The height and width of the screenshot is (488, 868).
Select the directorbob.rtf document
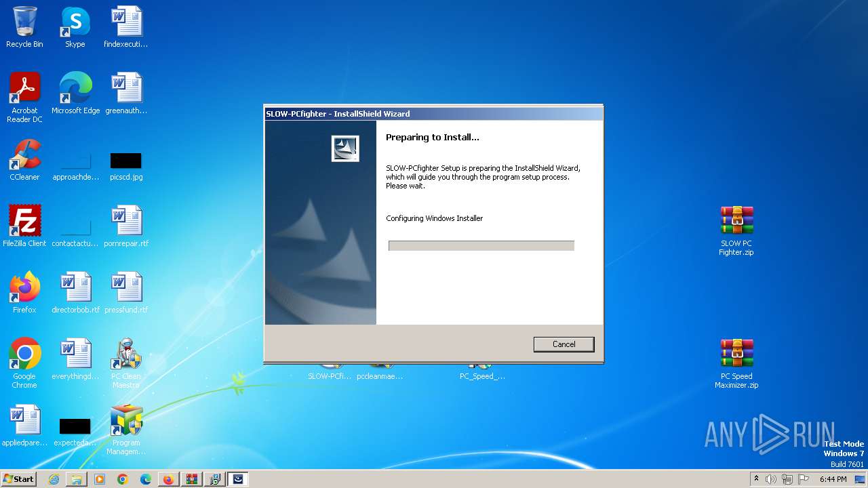(75, 293)
